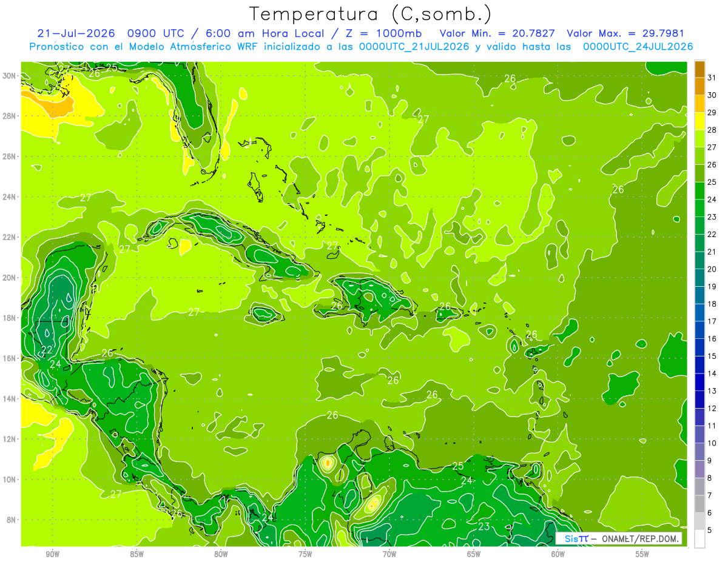The height and width of the screenshot is (562, 728).
Task: Click the legend value "30"
Action: (712, 95)
